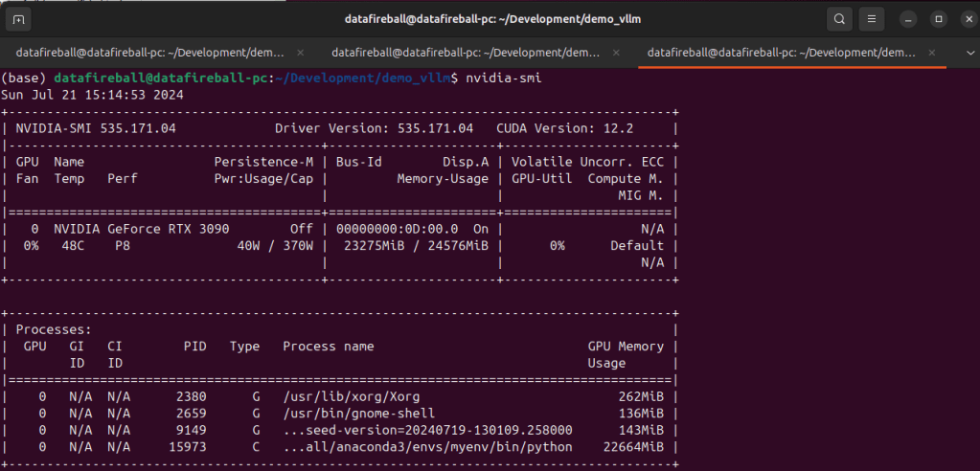Close the terminal window
The width and height of the screenshot is (980, 471).
[962, 19]
